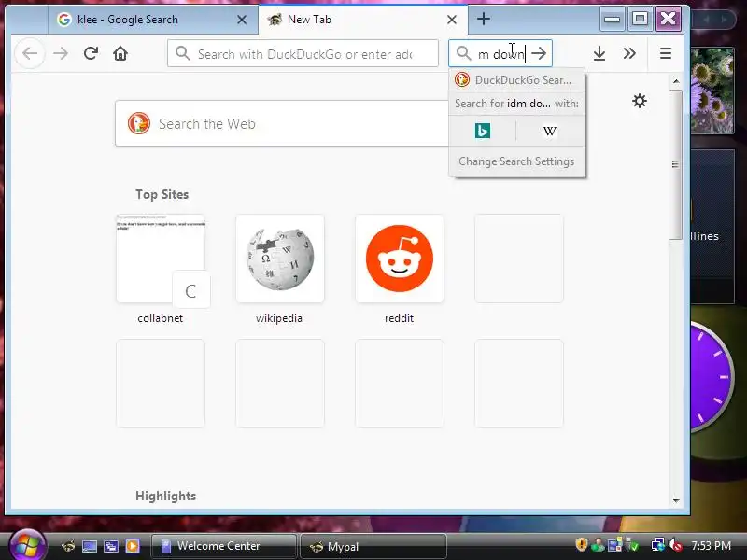
Task: Click the Mypal taskbar button
Action: 373,546
